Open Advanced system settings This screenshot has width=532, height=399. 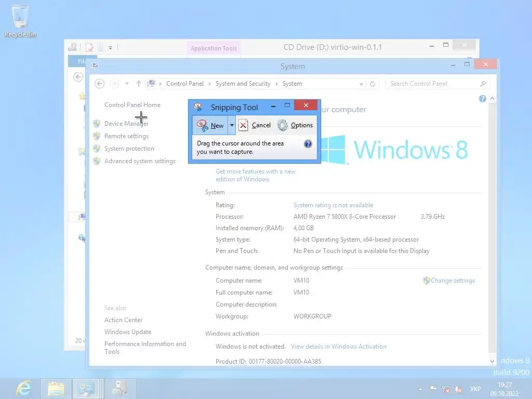click(x=140, y=161)
